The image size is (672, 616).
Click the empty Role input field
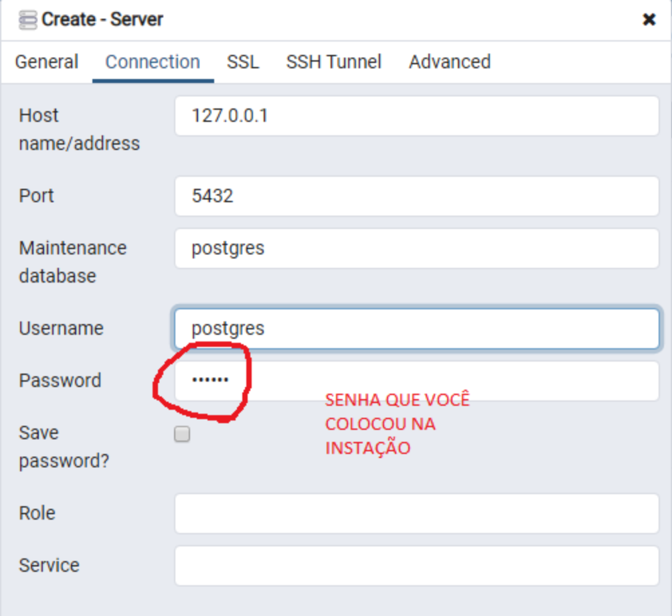(416, 514)
